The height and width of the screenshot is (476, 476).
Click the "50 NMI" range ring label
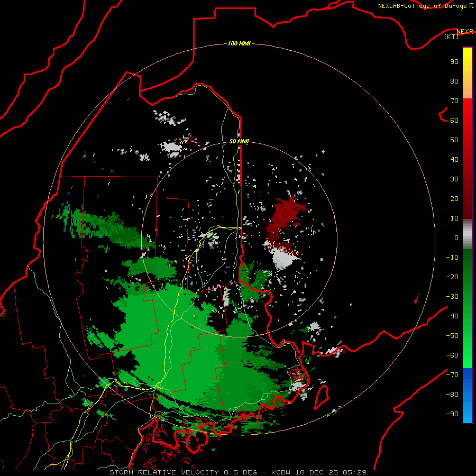click(x=239, y=141)
